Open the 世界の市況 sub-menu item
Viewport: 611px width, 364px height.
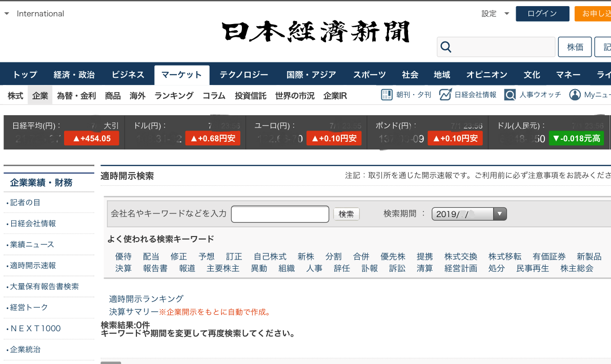click(295, 96)
